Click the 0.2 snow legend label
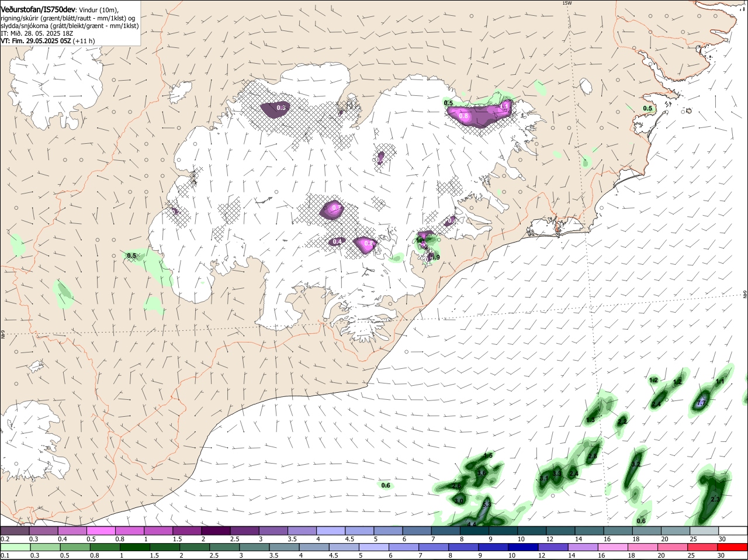 coord(5,538)
